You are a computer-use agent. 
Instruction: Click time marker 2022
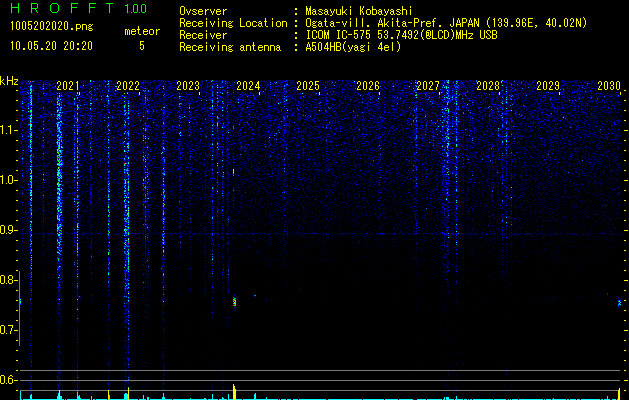pos(128,86)
